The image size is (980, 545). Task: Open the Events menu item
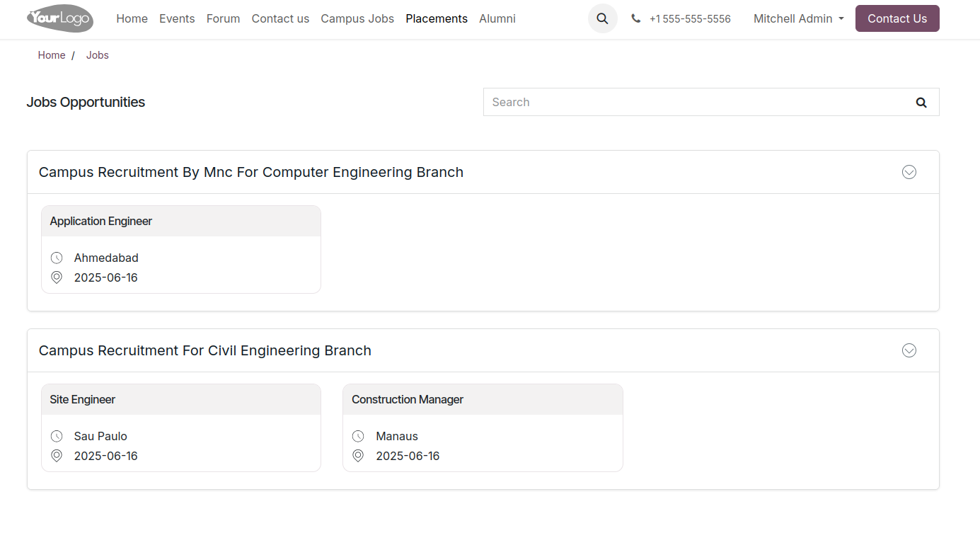click(177, 18)
